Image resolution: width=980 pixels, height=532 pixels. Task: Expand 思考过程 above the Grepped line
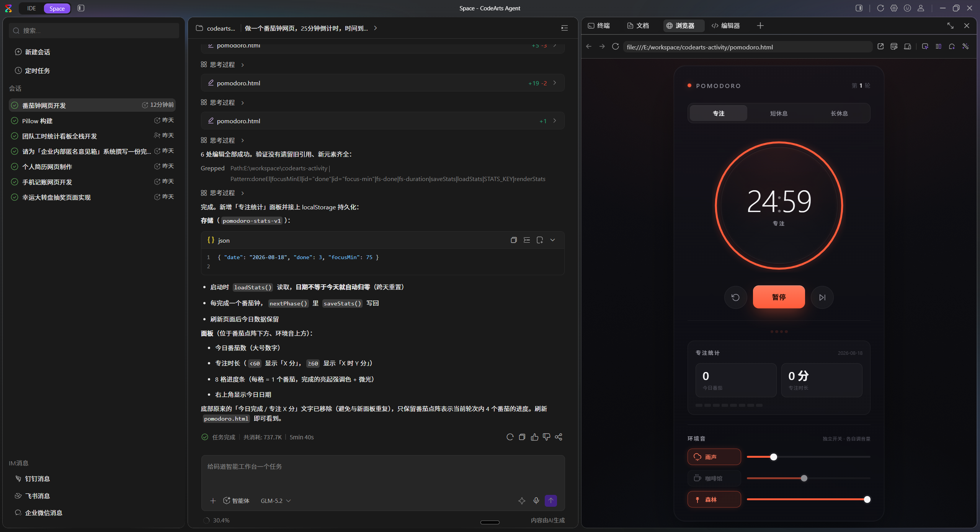(x=222, y=140)
